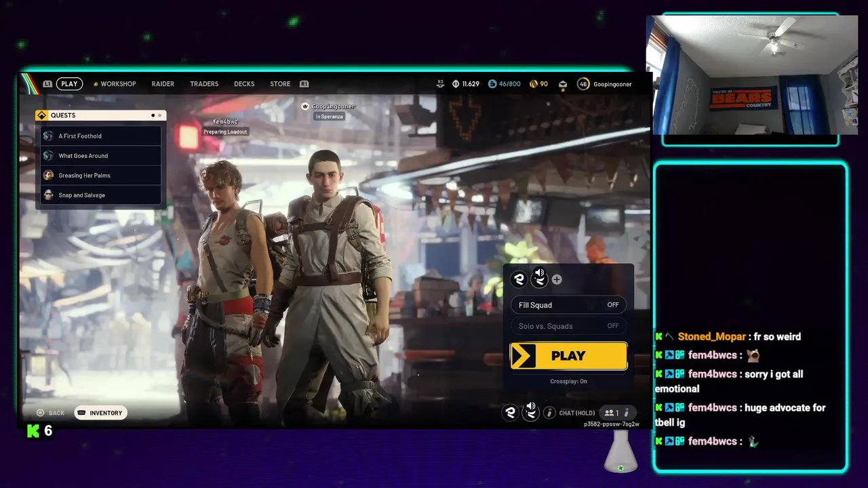Click the microphone icon beside CHAT (HOLD)
This screenshot has width=868, height=488.
(549, 413)
